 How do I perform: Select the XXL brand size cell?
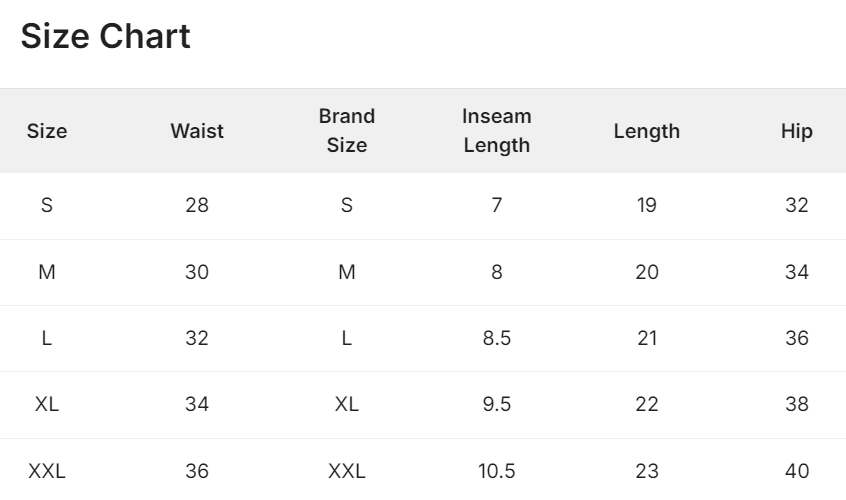click(x=347, y=470)
